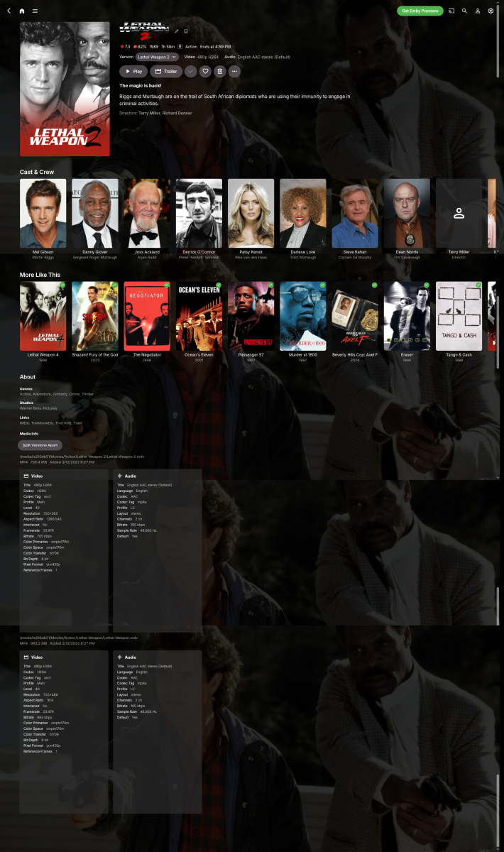The height and width of the screenshot is (852, 504).
Task: Open Ocean's Eleven poster
Action: pyautogui.click(x=199, y=316)
